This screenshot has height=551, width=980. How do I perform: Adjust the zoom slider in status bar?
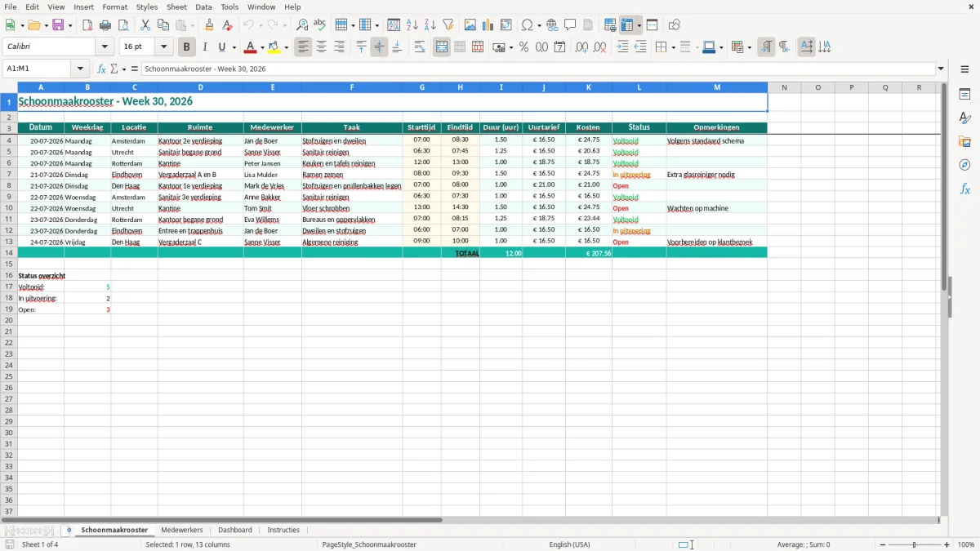coord(914,544)
